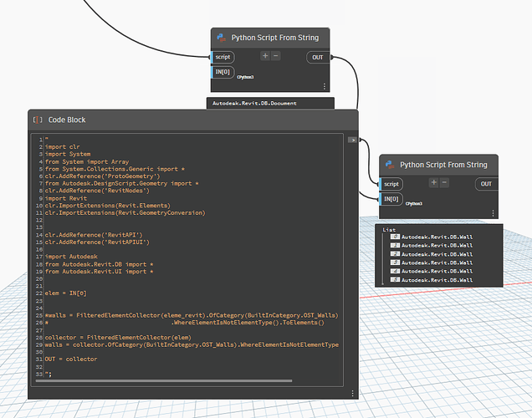The height and width of the screenshot is (418, 532).
Task: Click the Python logo on the lower Python Script node
Action: pos(389,165)
